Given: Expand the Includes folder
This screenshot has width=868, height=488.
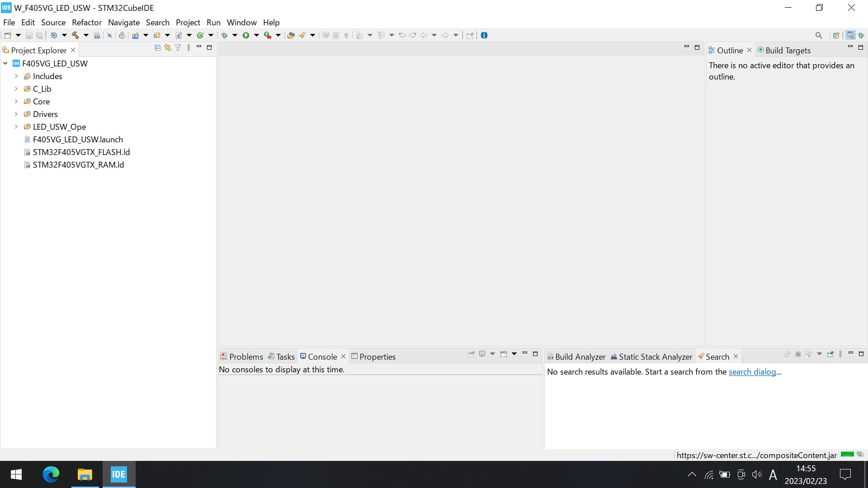Looking at the screenshot, I should (x=16, y=76).
